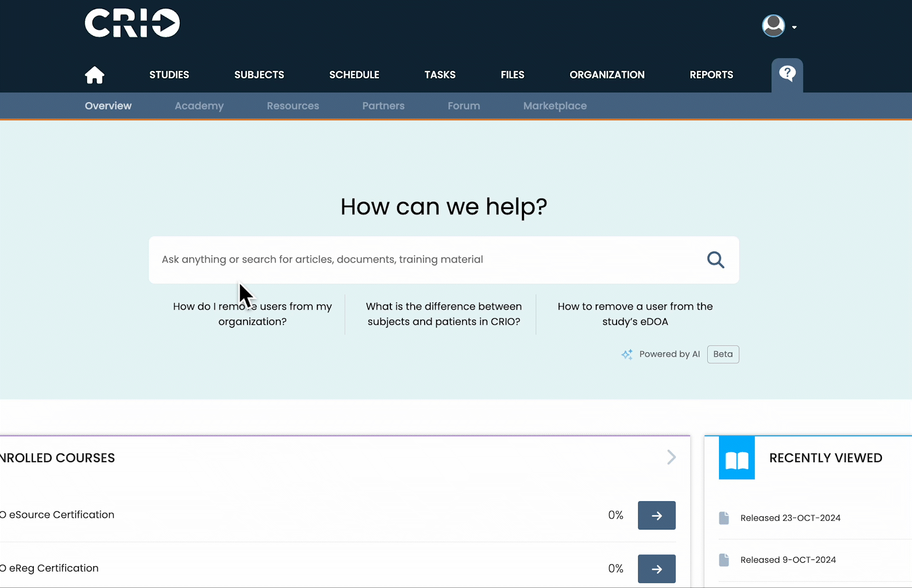Click the CRIO logo
This screenshot has height=588, width=912.
tap(132, 23)
